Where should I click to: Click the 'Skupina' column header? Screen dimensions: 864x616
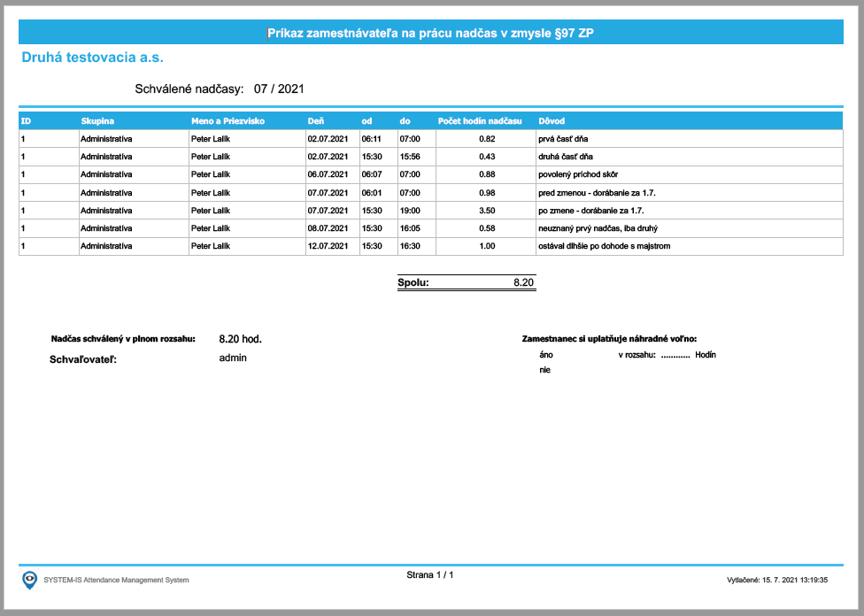tap(97, 121)
